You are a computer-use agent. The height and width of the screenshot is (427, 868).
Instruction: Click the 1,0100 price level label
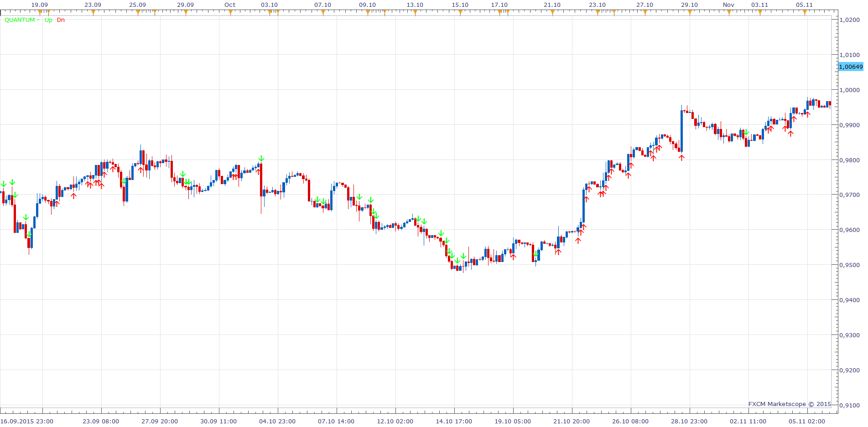850,55
